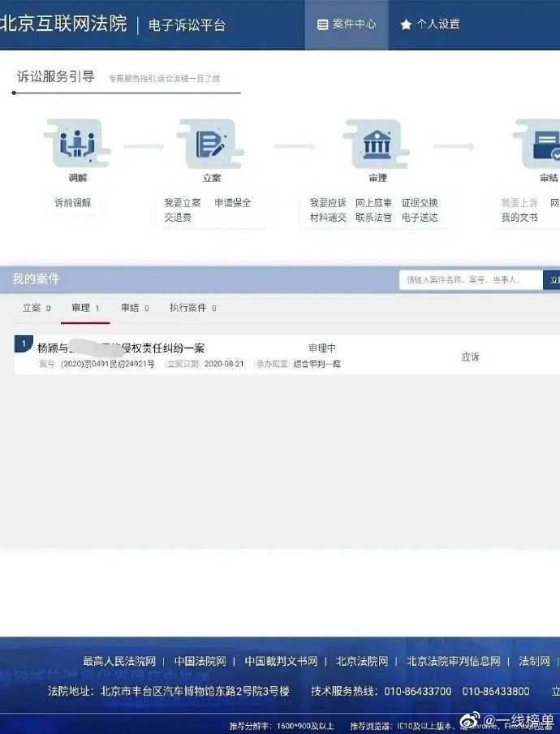
Task: Open the 网上庭审 link
Action: tap(373, 203)
